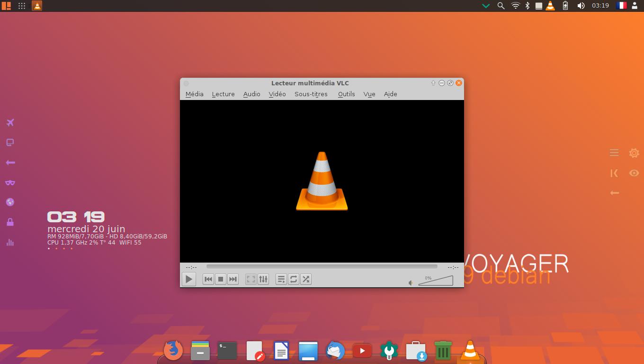Click the VLC playback seek bar
Screen dimensions: 644x364
coord(322,267)
